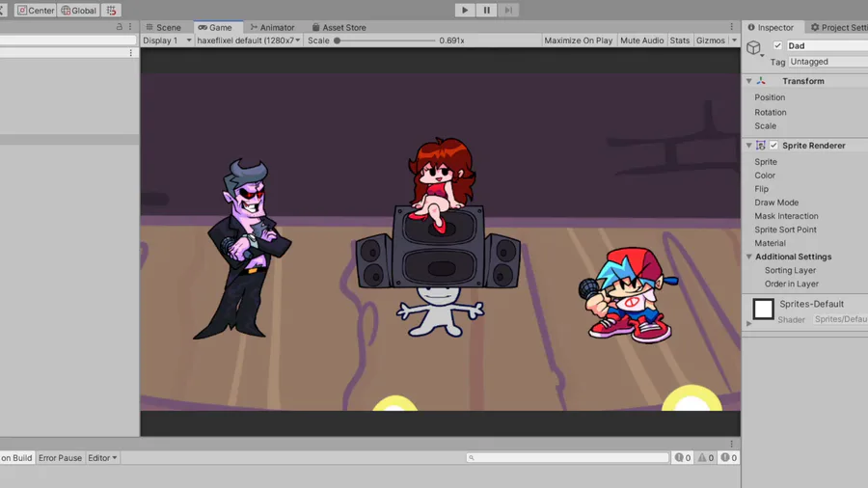Toggle Maximize On Play

click(x=578, y=41)
